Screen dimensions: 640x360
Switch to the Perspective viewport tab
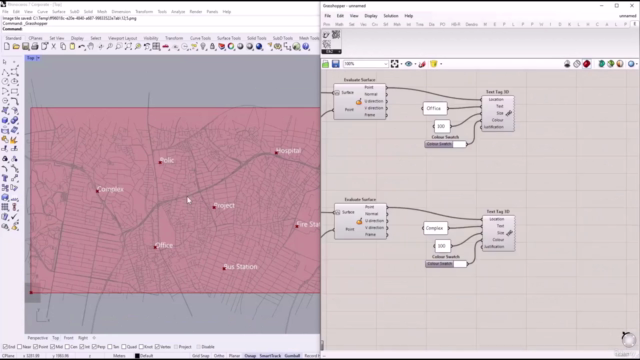point(38,338)
